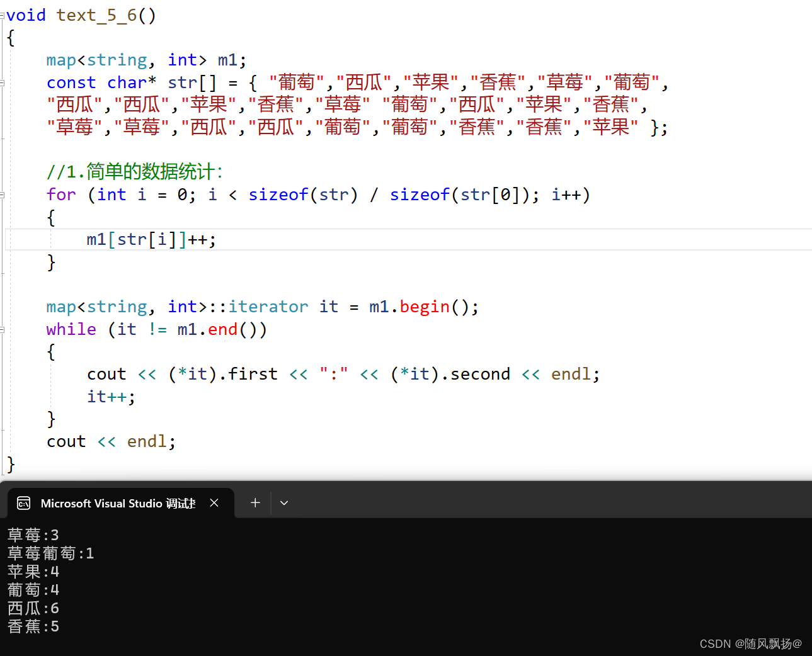Click the console output line 草莓葡萄:1
This screenshot has height=656, width=812.
click(x=51, y=553)
